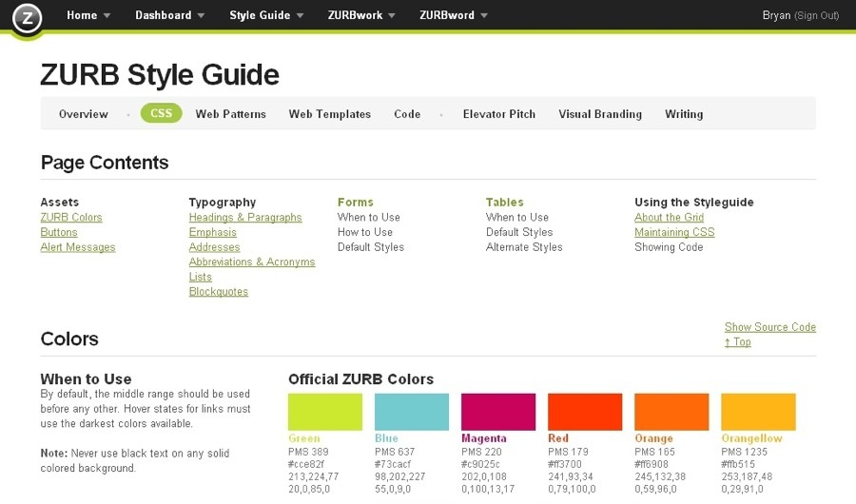Expand the ZURBword dropdown arrow

click(484, 16)
